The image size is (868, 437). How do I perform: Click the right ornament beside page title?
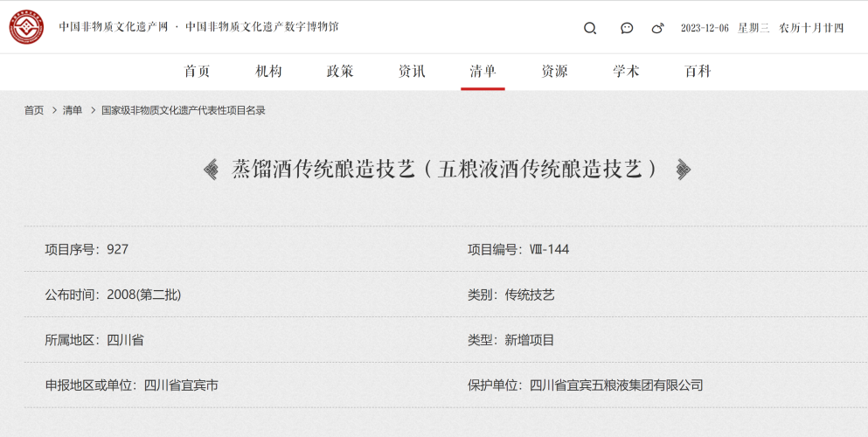[x=684, y=170]
